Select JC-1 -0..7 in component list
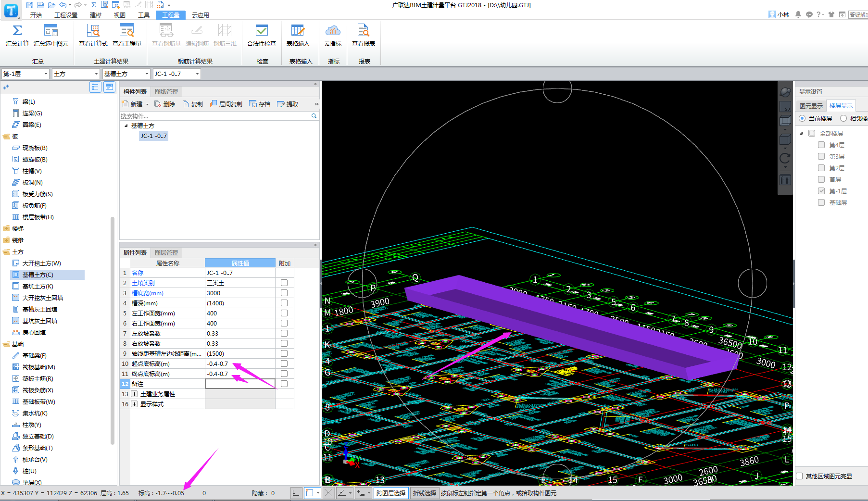Viewport: 868px width, 501px height. [154, 136]
